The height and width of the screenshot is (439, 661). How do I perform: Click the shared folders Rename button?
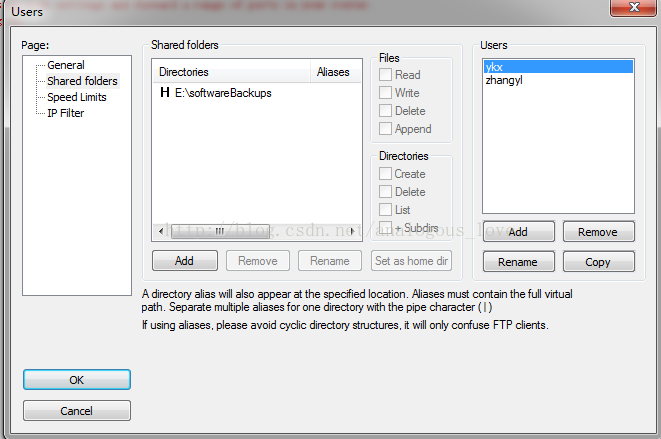point(330,261)
